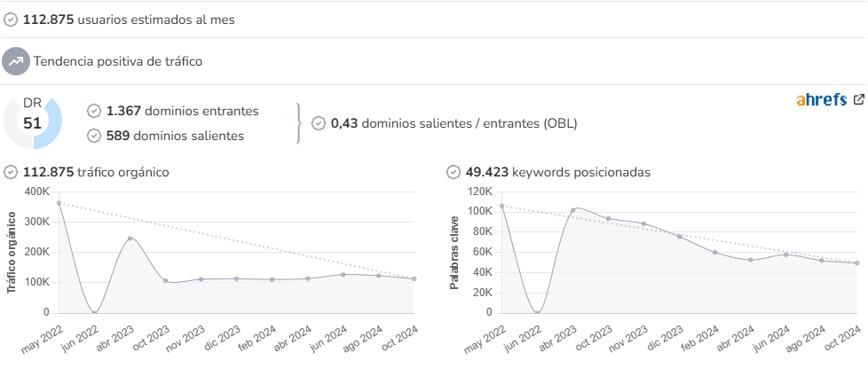Open the ahrefs logo link

tap(822, 99)
